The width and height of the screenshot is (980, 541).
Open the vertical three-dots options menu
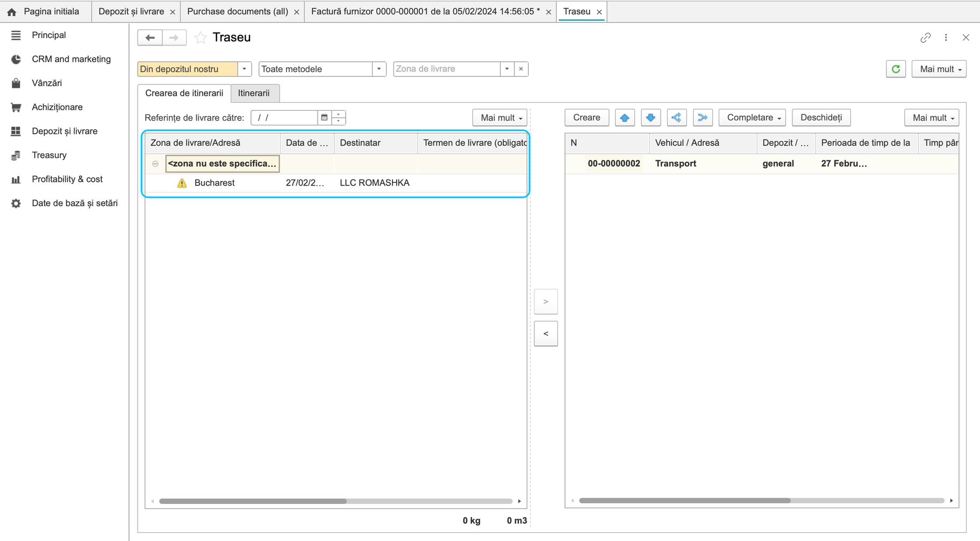coord(946,38)
